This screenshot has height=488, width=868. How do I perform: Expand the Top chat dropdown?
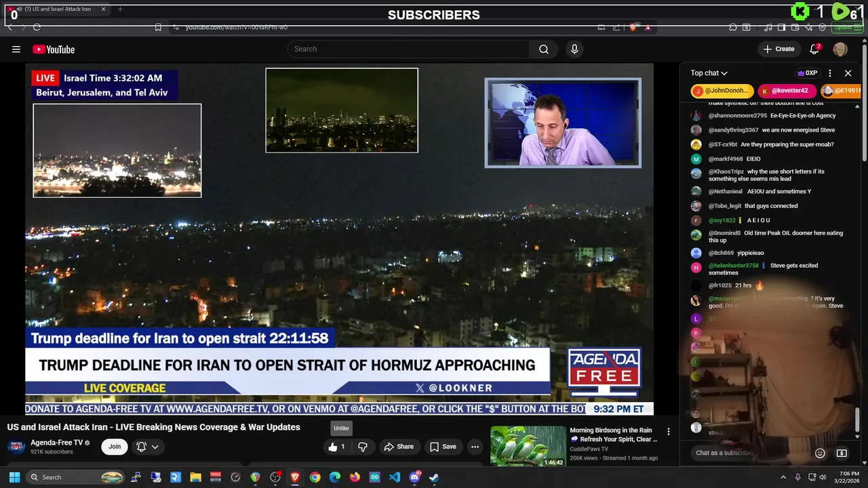coord(709,73)
